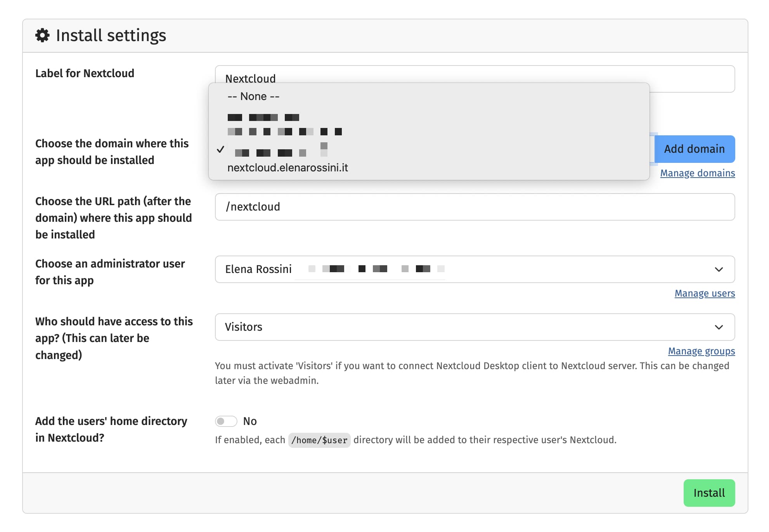The image size is (769, 532).
Task: Open the Manage groups link
Action: coord(701,351)
